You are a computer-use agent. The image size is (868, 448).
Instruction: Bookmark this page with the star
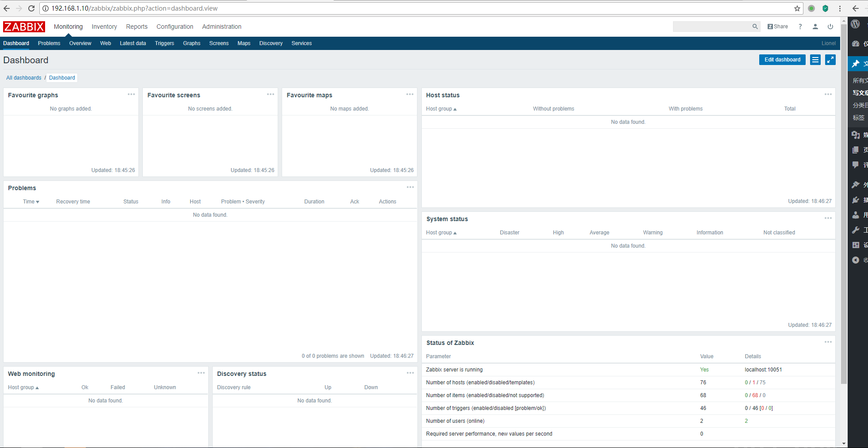797,8
